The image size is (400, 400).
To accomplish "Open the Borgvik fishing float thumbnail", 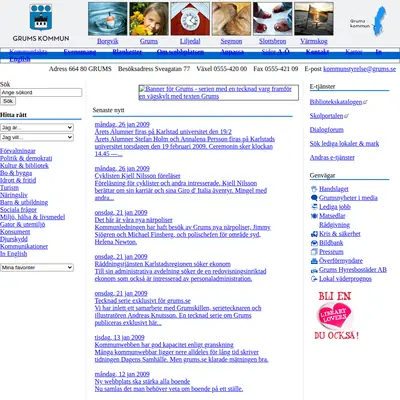I will coord(108,19).
